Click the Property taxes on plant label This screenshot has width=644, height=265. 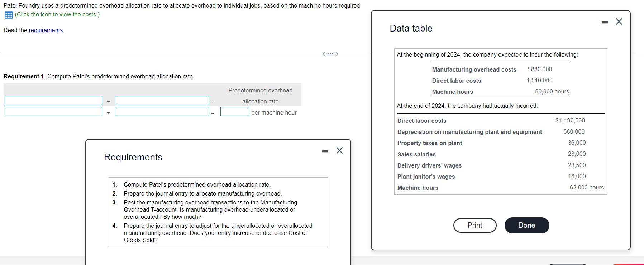[430, 143]
